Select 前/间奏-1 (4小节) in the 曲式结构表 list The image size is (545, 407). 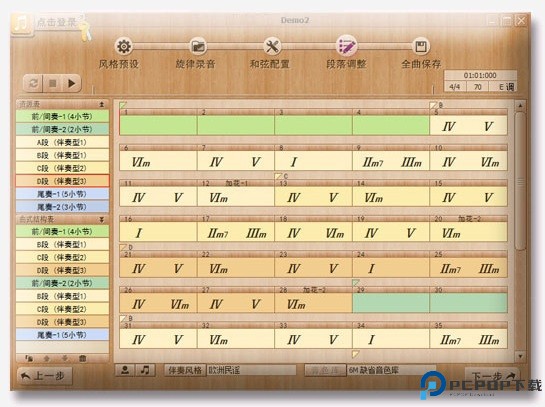tap(62, 231)
